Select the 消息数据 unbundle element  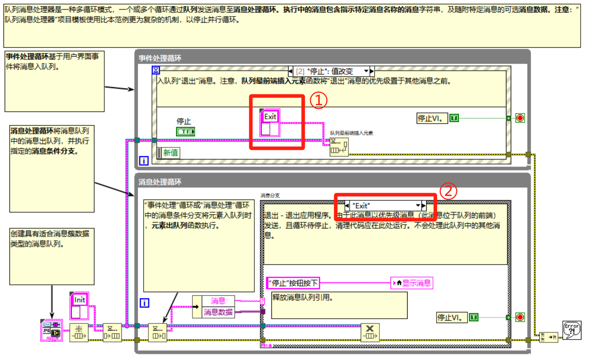pos(218,312)
